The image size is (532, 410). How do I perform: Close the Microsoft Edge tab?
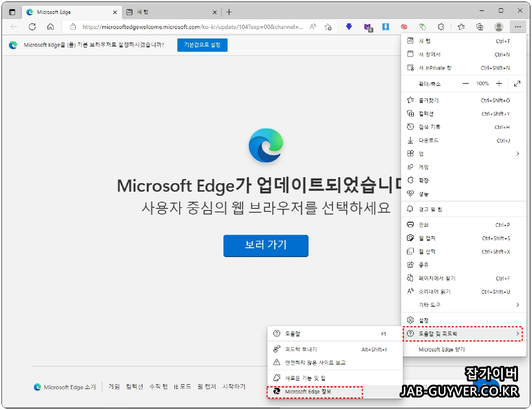(x=115, y=12)
